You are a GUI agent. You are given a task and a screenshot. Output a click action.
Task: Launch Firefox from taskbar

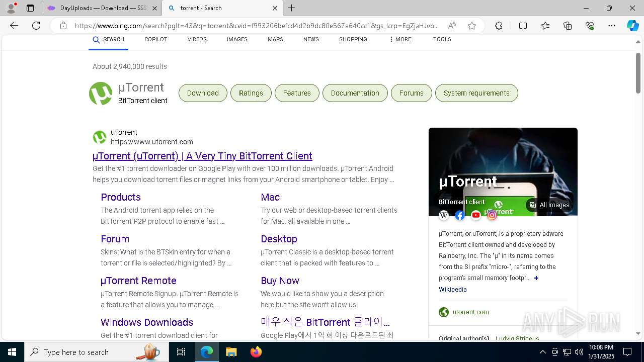point(256,352)
